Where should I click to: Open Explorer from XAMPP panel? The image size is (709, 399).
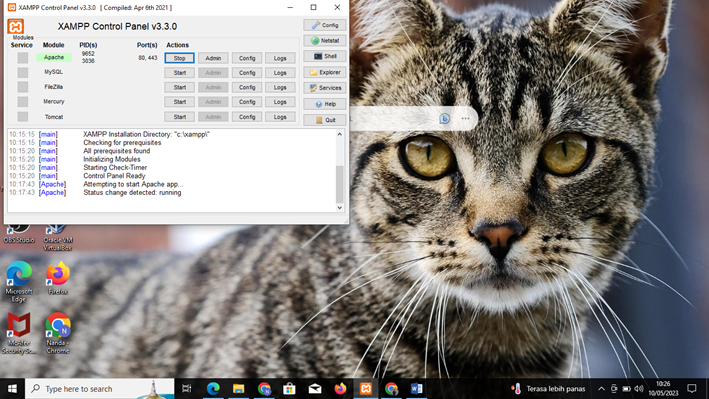(x=325, y=72)
